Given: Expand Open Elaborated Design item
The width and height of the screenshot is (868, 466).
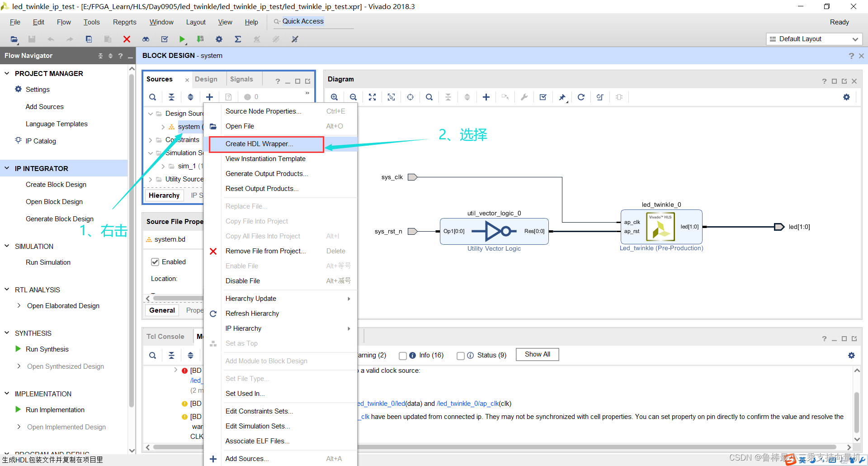Looking at the screenshot, I should coord(19,306).
